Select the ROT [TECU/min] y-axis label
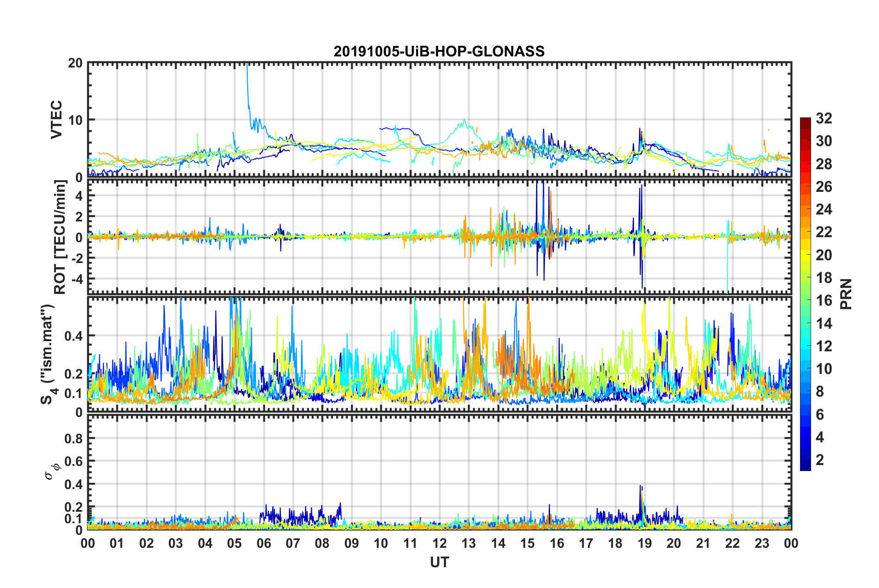Viewport: 879px width, 588px height. (x=60, y=237)
